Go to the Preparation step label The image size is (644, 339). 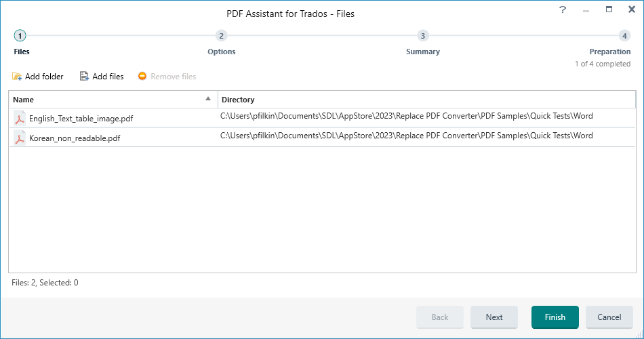pos(610,52)
